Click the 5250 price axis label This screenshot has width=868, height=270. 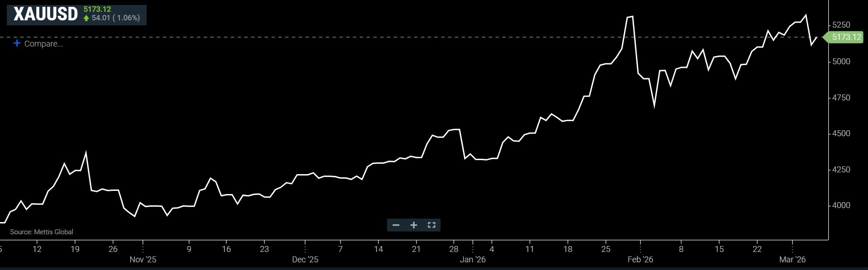click(841, 25)
